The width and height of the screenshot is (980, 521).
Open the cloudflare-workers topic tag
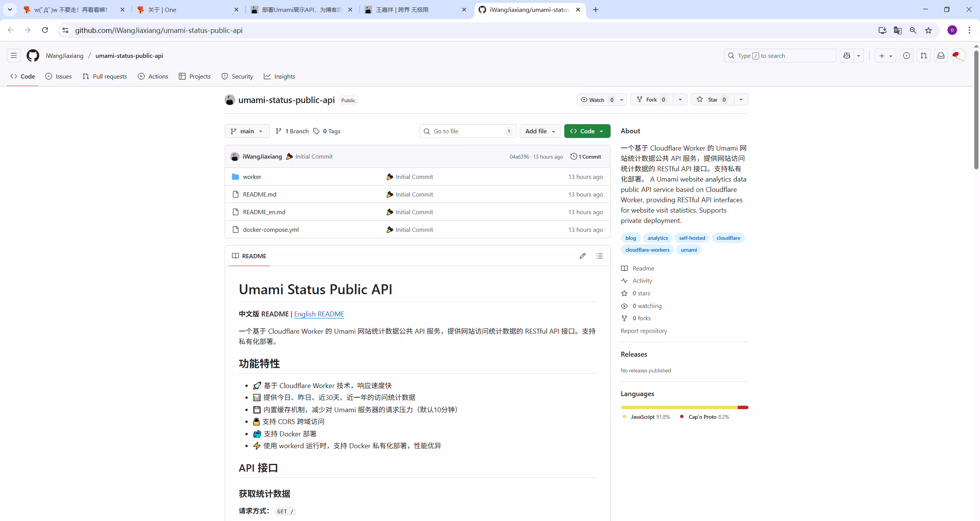tap(647, 250)
